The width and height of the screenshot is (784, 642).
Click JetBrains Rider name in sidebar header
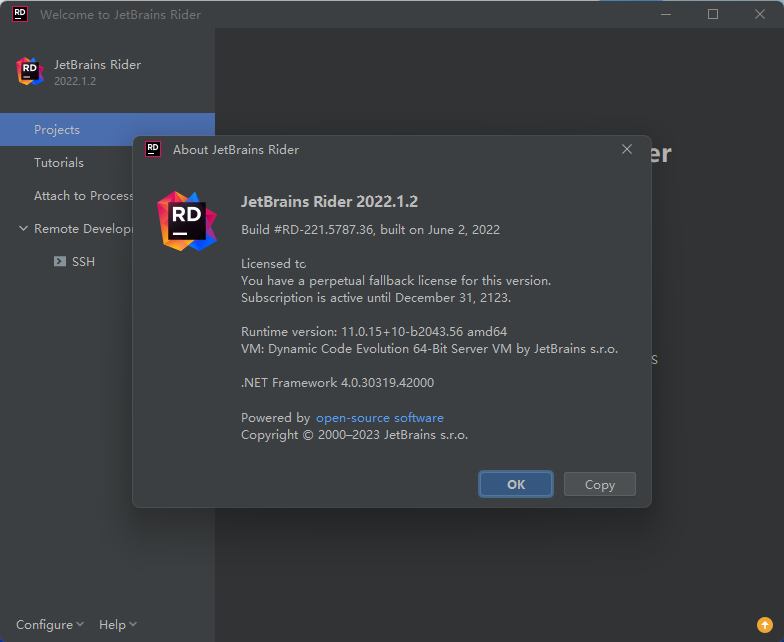pos(98,64)
